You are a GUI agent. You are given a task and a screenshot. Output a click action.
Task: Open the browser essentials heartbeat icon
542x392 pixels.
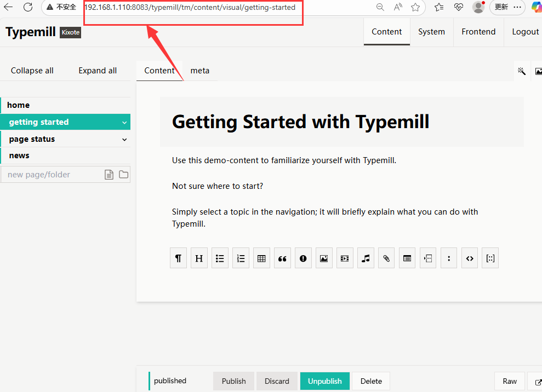pyautogui.click(x=459, y=7)
